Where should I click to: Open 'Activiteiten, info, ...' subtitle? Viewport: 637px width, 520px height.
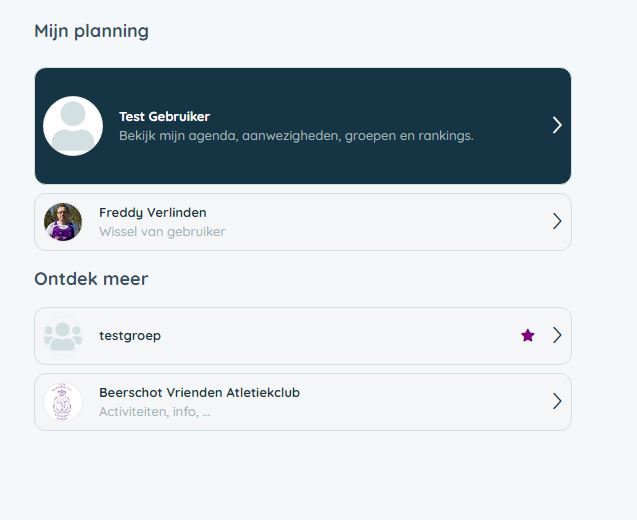[x=154, y=412]
